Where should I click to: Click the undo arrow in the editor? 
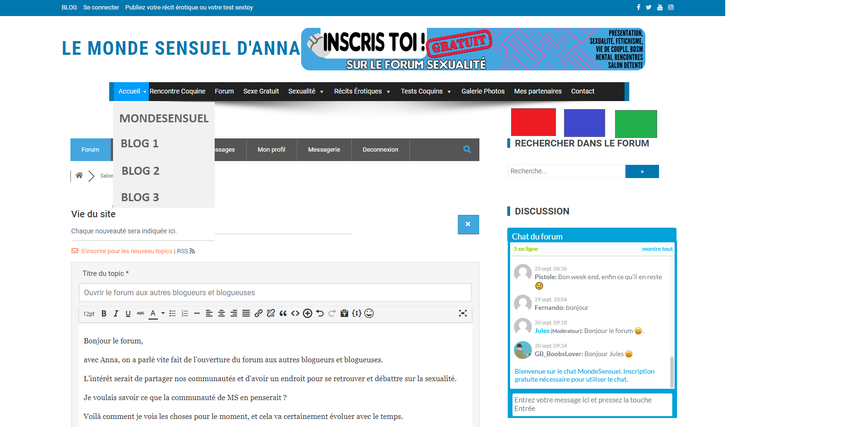click(320, 313)
